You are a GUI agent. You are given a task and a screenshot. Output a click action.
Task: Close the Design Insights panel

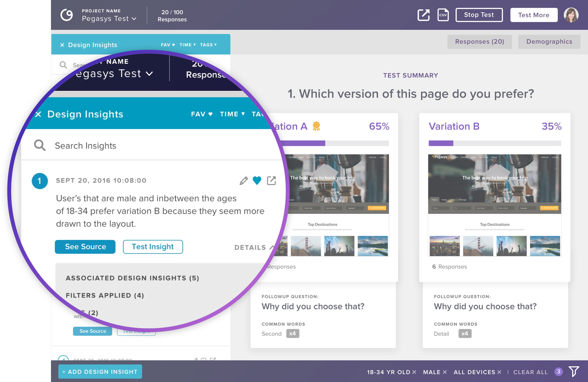click(x=62, y=45)
